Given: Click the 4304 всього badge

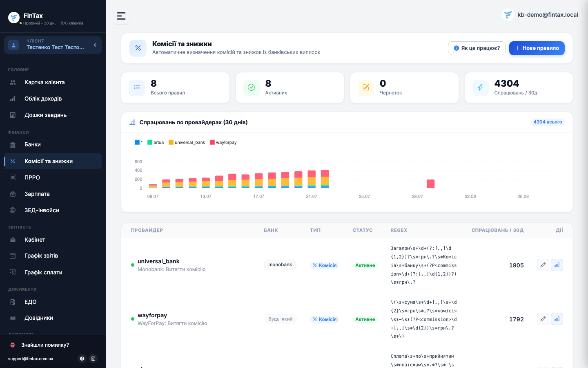Looking at the screenshot, I should click(548, 122).
